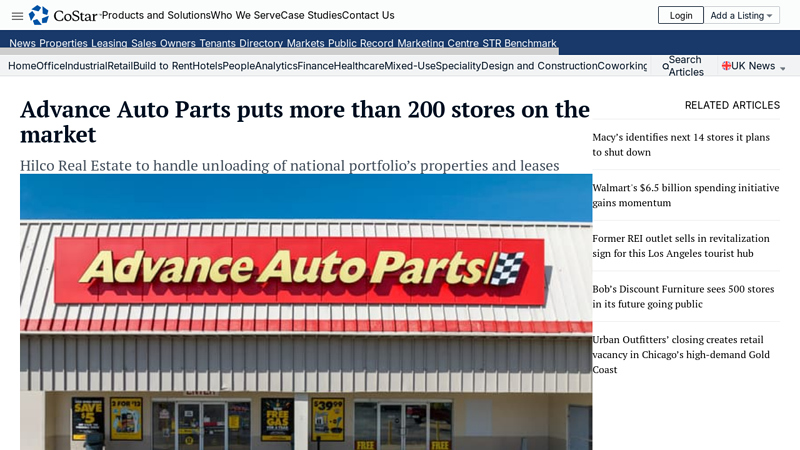The image size is (800, 450).
Task: Select the Sales tab
Action: 144,43
